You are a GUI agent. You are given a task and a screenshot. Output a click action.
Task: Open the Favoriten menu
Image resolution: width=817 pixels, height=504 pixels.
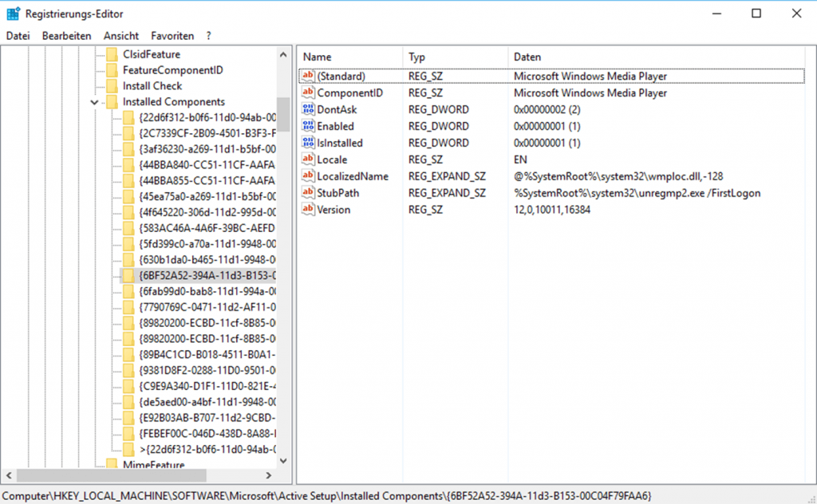pos(172,36)
